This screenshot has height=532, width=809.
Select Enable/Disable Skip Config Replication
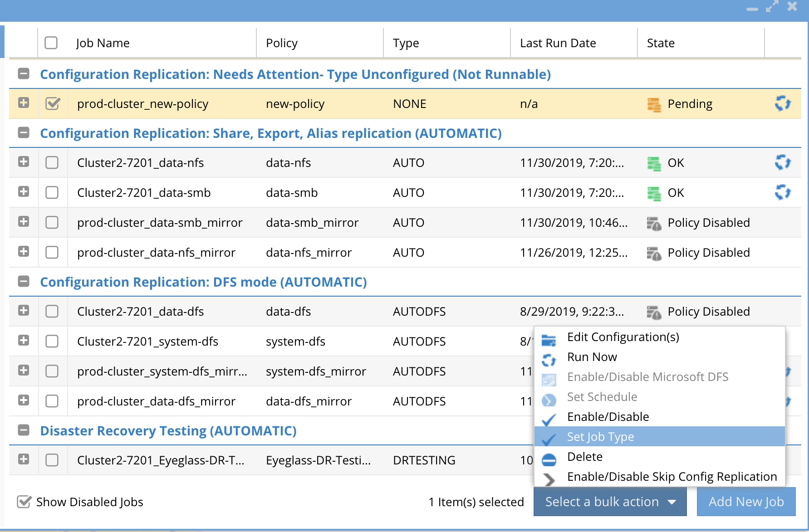point(659,477)
